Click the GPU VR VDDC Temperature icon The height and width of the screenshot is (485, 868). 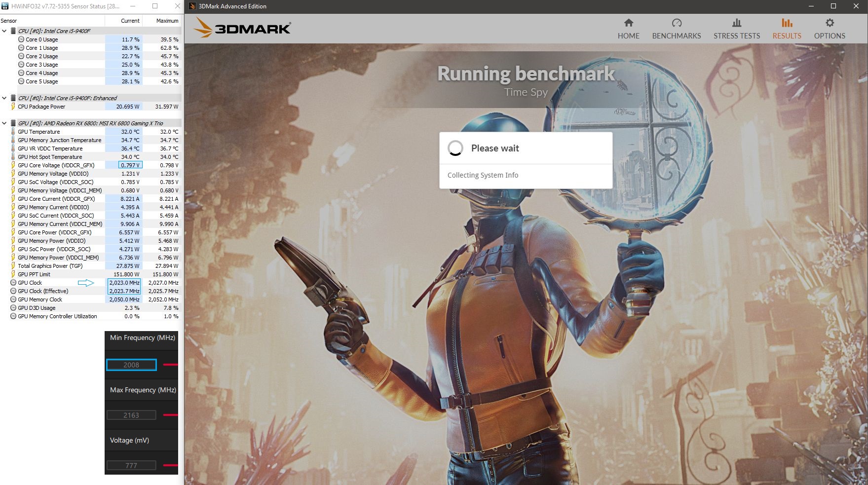[13, 149]
